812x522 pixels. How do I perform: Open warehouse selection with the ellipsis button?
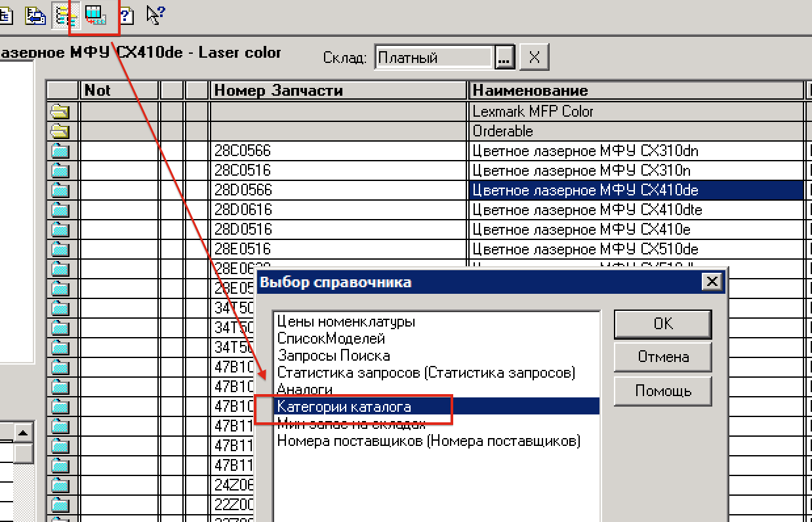coord(504,58)
